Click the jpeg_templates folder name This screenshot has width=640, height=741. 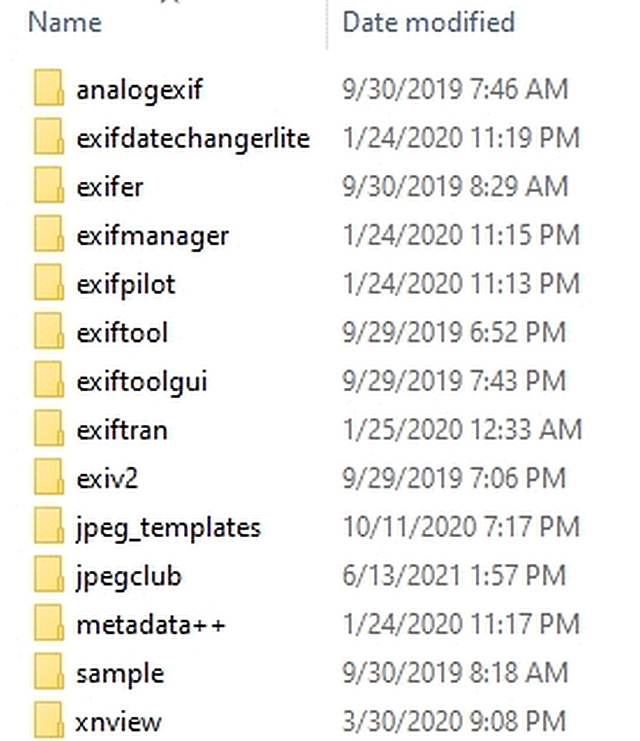point(168,528)
